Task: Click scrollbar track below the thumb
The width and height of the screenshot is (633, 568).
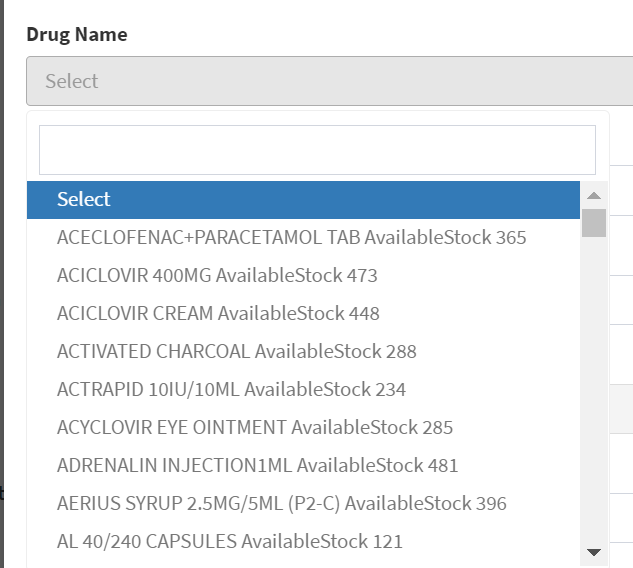Action: click(x=594, y=388)
